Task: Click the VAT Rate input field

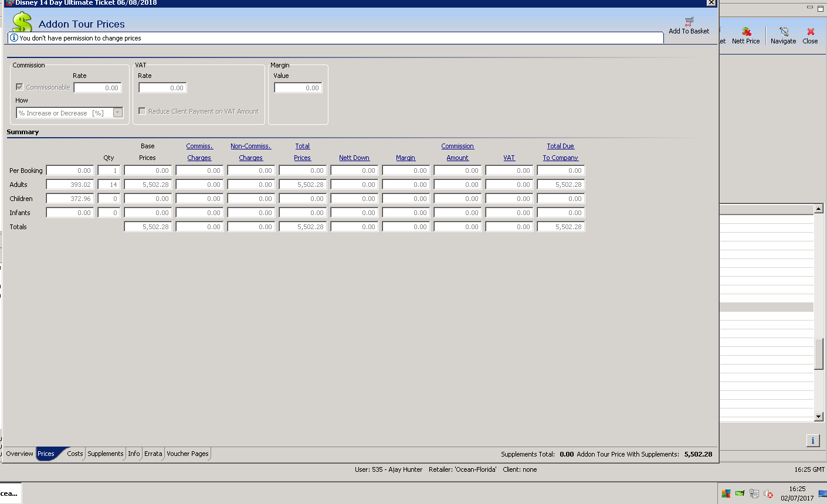Action: (x=162, y=88)
